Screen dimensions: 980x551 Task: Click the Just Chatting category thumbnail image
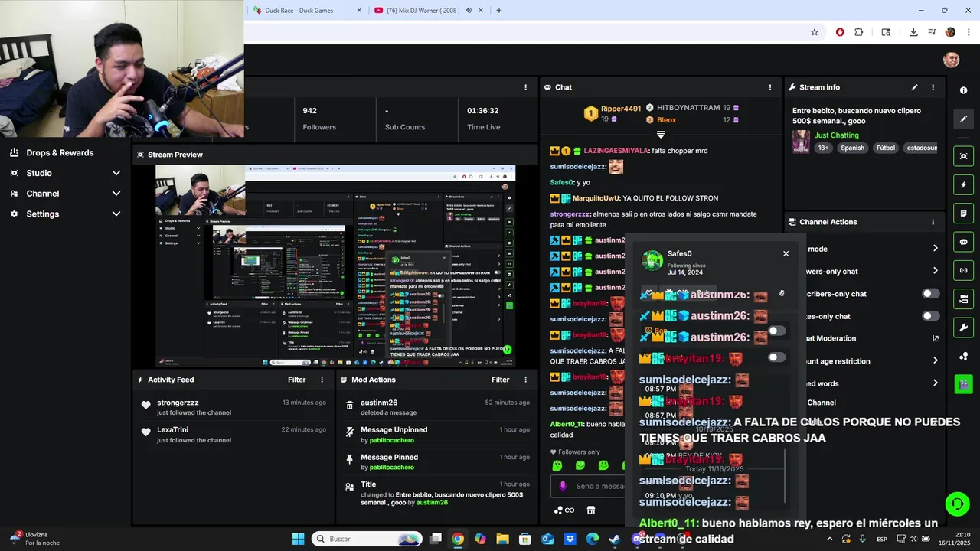801,141
